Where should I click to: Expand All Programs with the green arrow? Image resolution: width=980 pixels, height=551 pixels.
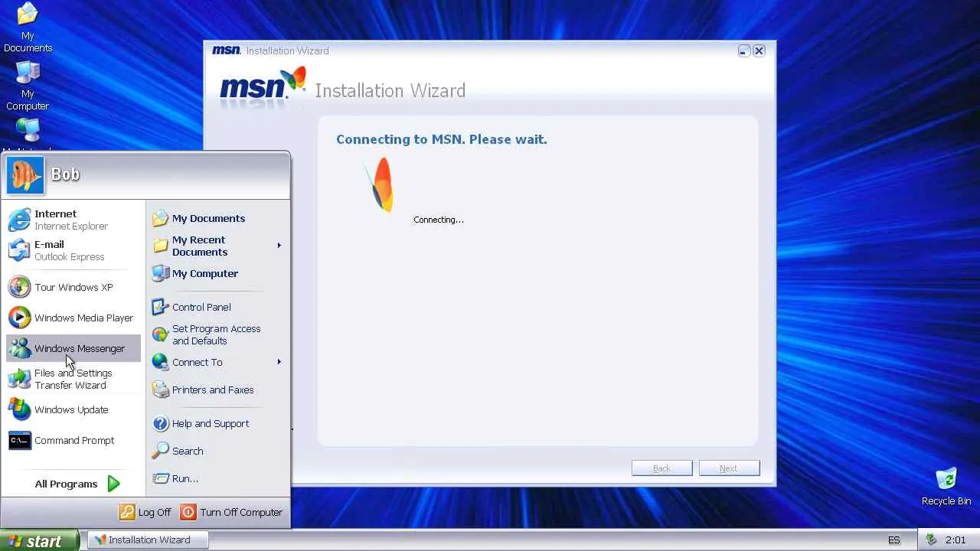[113, 484]
